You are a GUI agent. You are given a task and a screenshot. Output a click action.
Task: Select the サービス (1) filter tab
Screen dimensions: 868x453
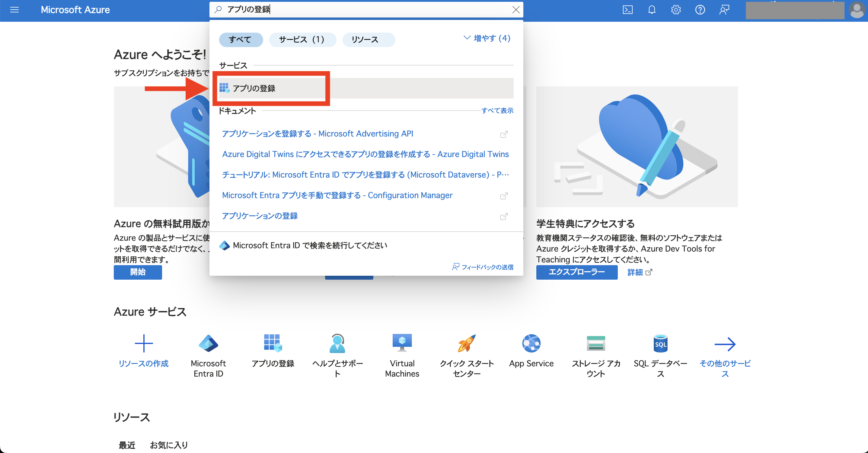(x=302, y=40)
